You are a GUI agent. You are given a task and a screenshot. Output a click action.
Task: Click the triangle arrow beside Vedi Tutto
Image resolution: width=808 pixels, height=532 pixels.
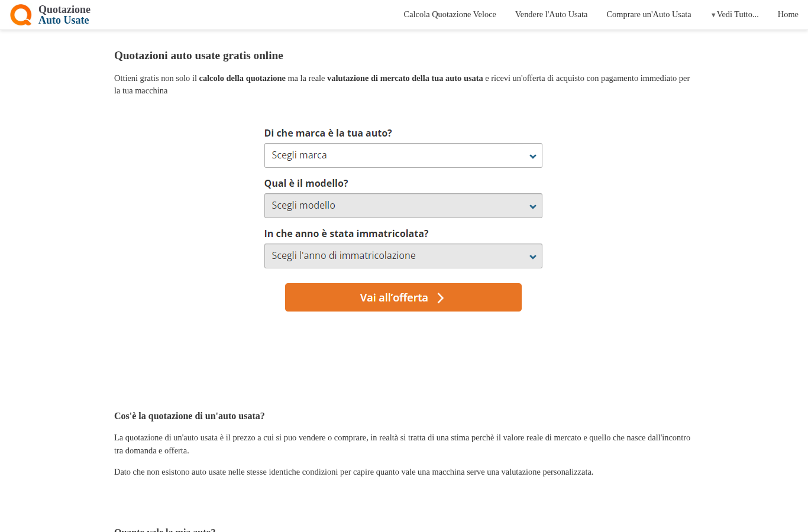[x=713, y=15]
